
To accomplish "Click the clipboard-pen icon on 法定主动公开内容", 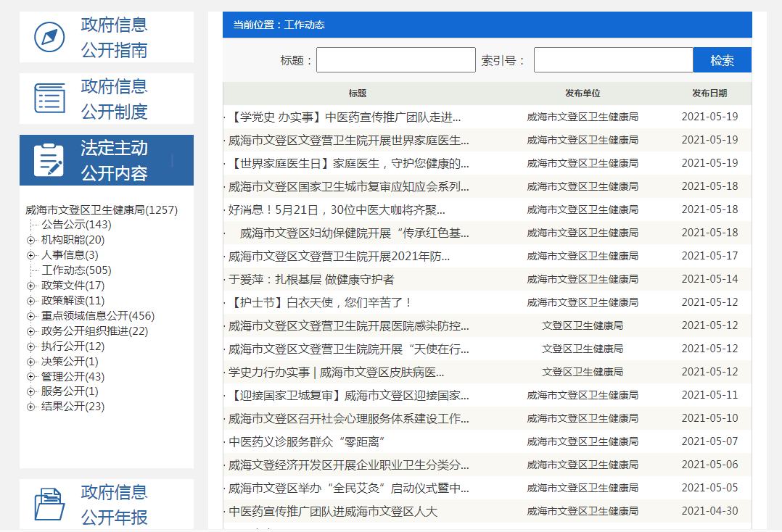I will (x=49, y=160).
